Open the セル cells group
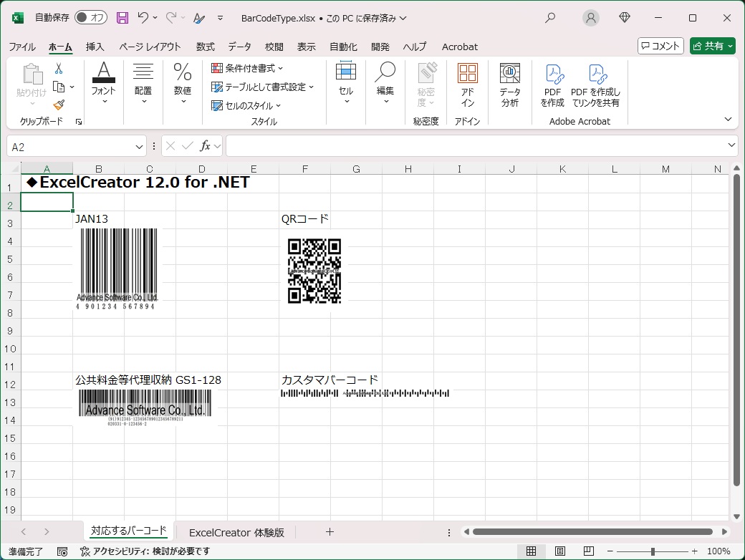Viewport: 745px width, 560px height. tap(346, 82)
